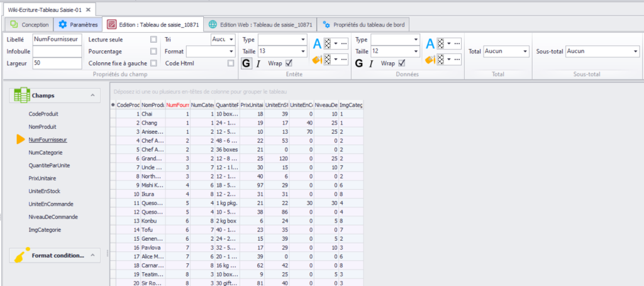This screenshot has width=644, height=286.
Task: Toggle the Wrap checkbox in Entête
Action: [289, 63]
